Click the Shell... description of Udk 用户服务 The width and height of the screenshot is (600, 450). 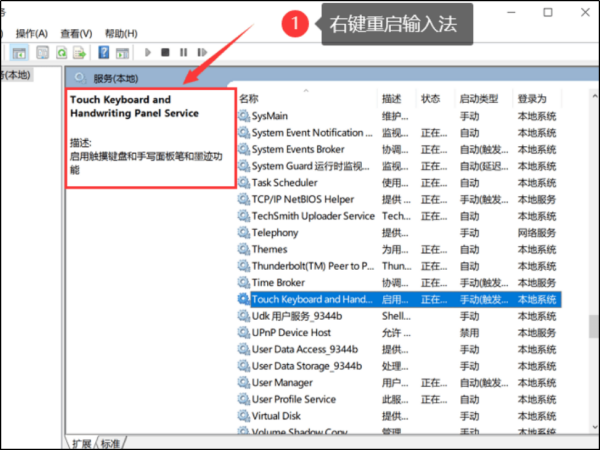[396, 316]
